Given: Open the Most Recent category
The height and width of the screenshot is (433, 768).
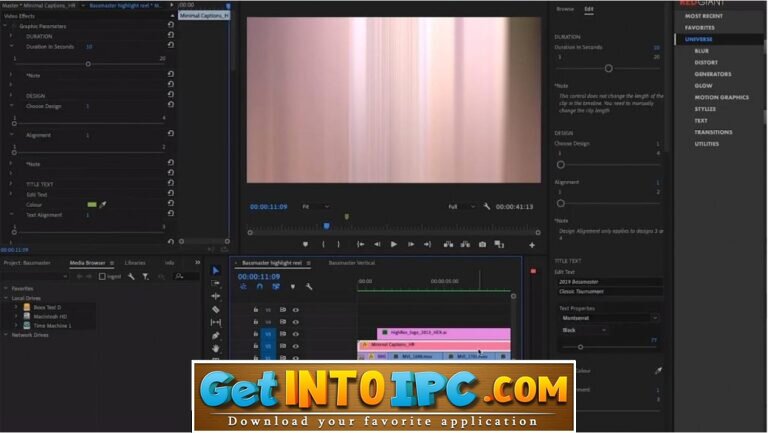Looking at the screenshot, I should point(703,16).
